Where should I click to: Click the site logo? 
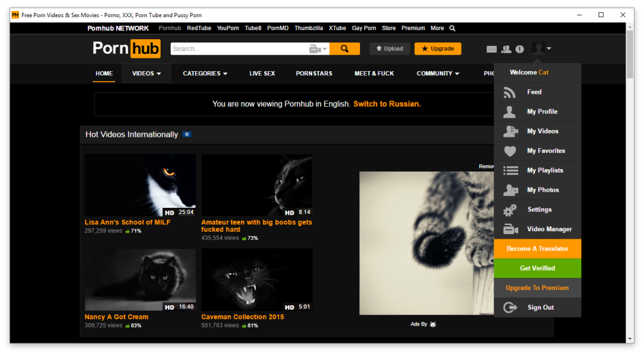126,48
